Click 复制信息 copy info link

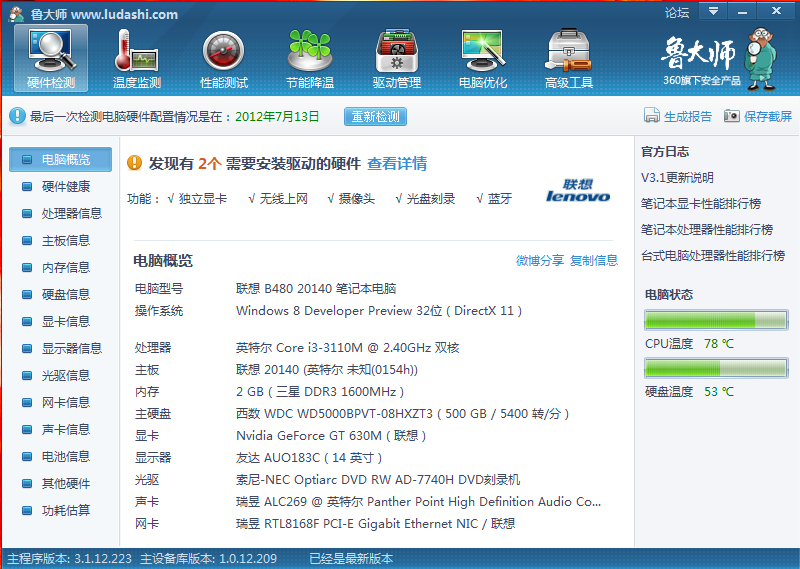594,260
